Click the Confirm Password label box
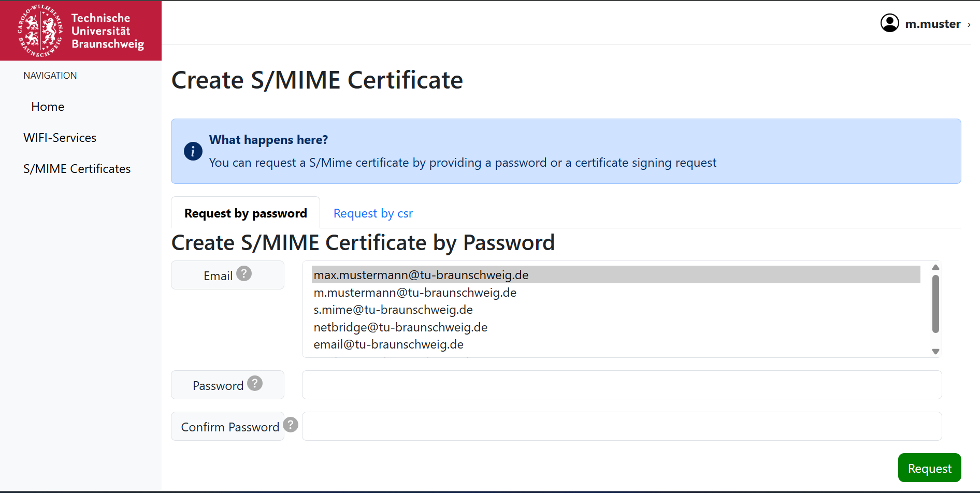The height and width of the screenshot is (493, 980). tap(227, 426)
